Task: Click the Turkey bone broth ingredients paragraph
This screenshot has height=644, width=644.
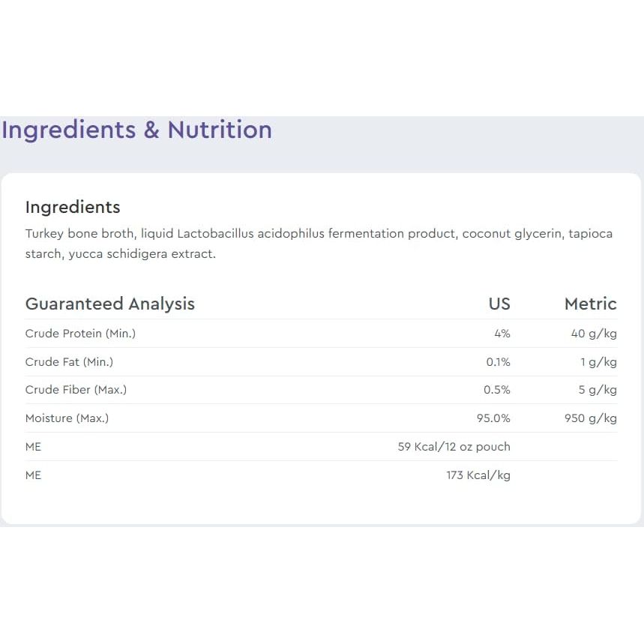Action: [319, 244]
